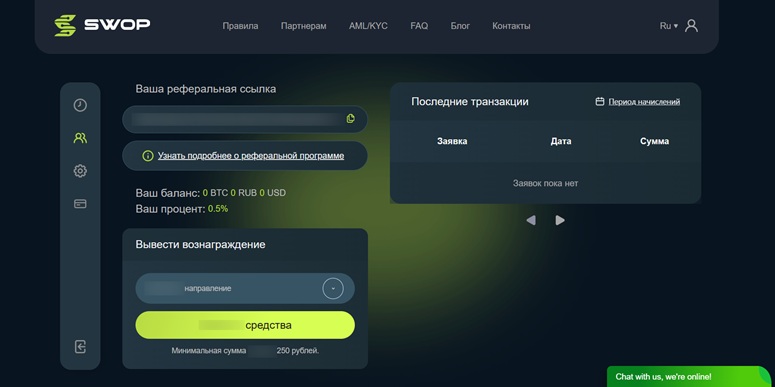Open Блог menu item
Image resolution: width=775 pixels, height=387 pixels.
click(x=460, y=26)
